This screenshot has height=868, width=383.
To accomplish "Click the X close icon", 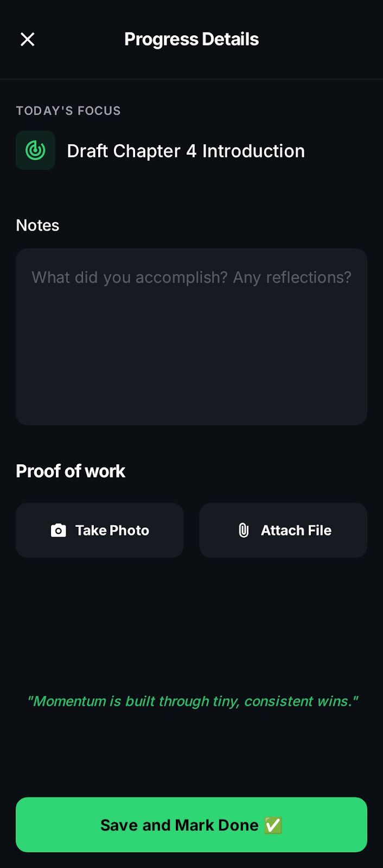I will click(27, 39).
